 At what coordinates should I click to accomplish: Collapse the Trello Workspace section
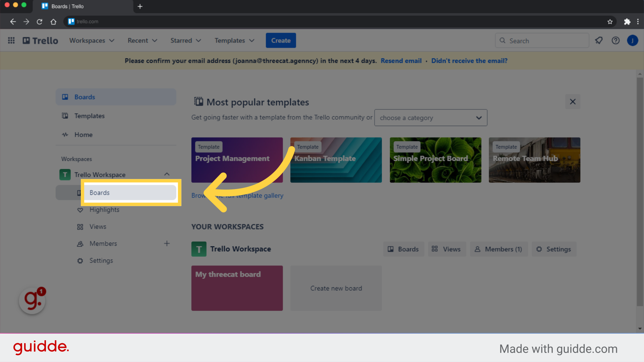(x=167, y=174)
